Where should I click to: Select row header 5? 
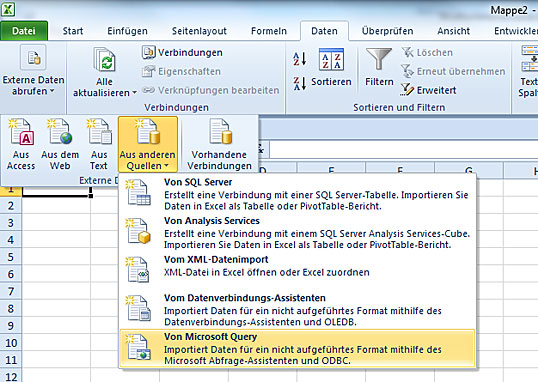(11, 257)
